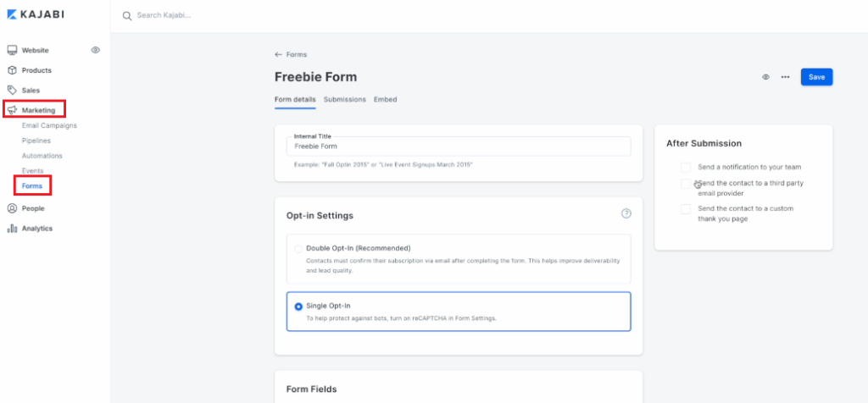
Task: Enable Send a notification to your team
Action: point(686,167)
